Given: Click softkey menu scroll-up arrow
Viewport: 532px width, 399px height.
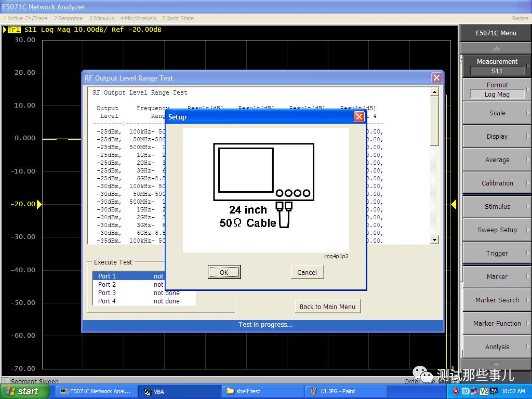Looking at the screenshot, I should click(496, 48).
